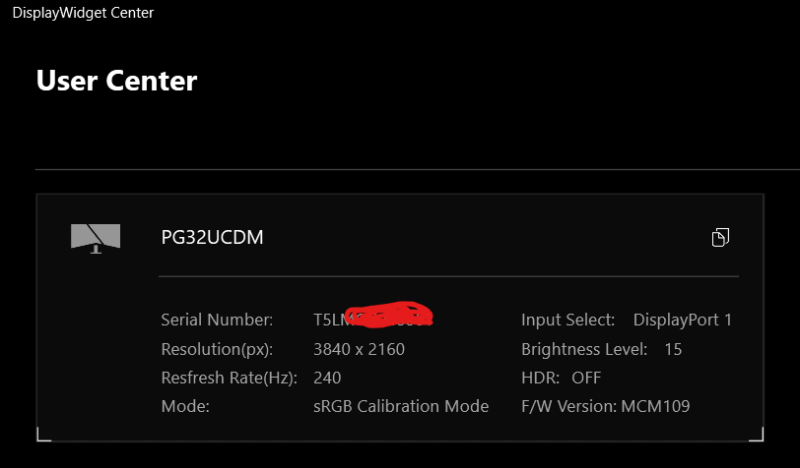Click the DisplayWidget Center title
The height and width of the screenshot is (468, 800).
tap(83, 13)
